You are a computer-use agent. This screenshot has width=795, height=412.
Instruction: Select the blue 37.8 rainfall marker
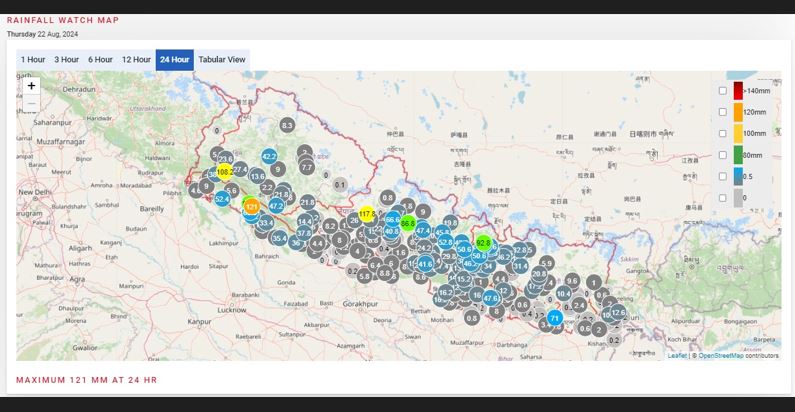304,233
